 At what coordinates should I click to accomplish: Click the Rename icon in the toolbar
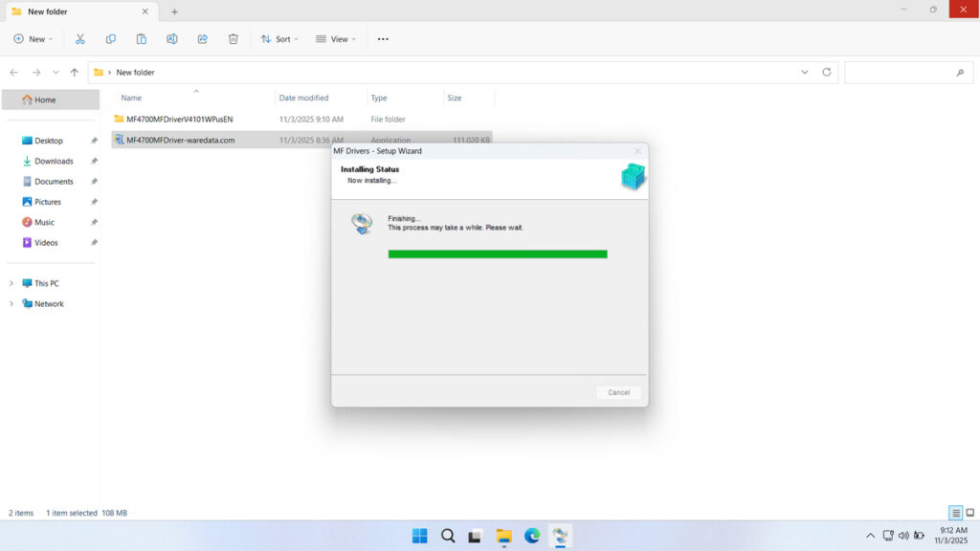tap(172, 38)
